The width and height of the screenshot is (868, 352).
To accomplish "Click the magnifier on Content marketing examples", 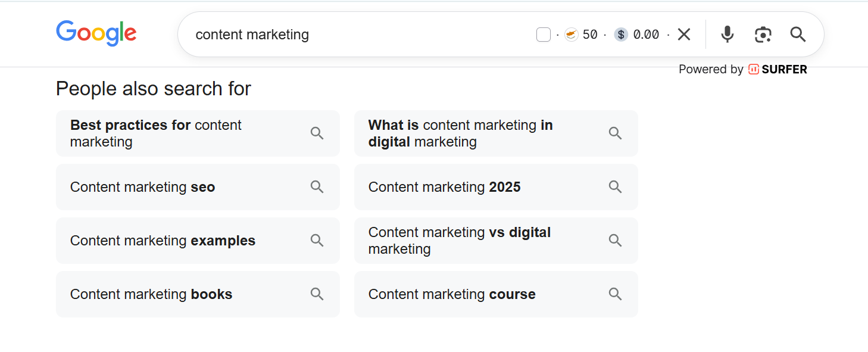I will 317,240.
